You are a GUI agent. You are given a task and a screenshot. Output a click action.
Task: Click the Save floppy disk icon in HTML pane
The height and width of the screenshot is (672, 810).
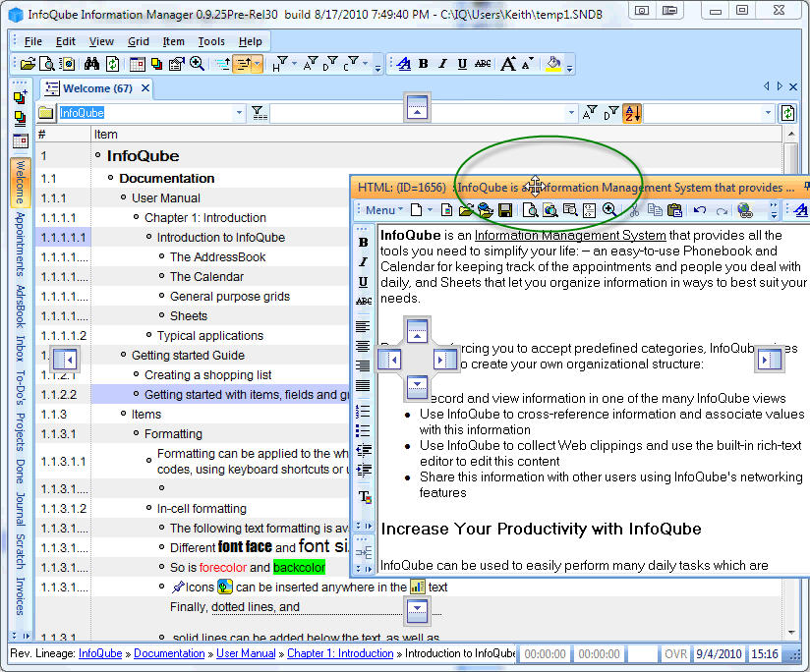[505, 210]
